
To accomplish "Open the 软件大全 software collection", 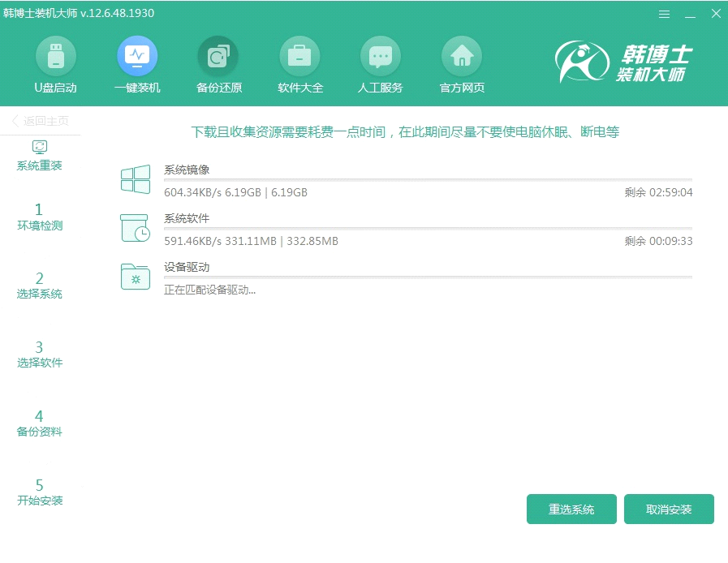I will (x=299, y=63).
